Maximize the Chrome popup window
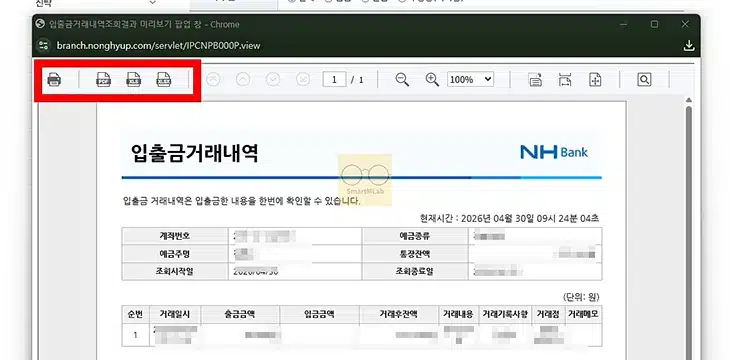Image resolution: width=730 pixels, height=360 pixels. 654,24
